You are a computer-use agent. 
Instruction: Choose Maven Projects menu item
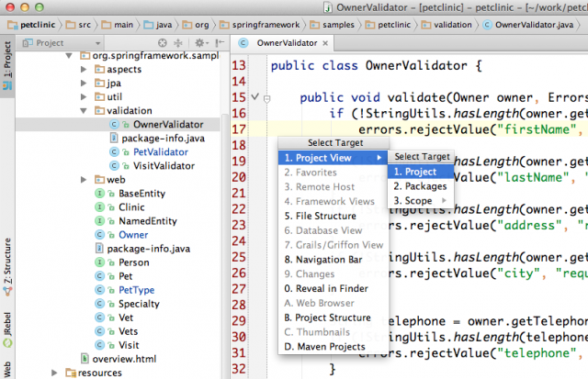point(333,347)
